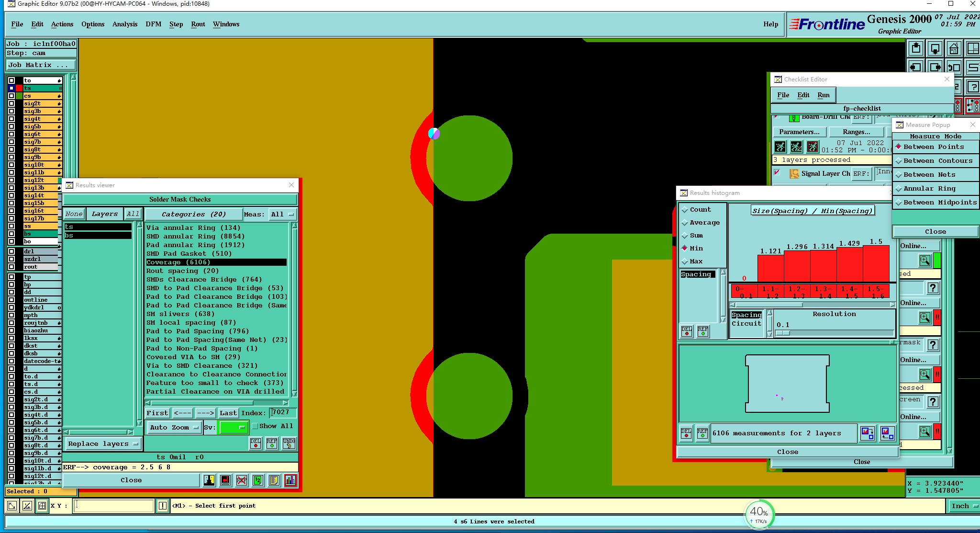Click the magnifier icon in Checklist Editor
This screenshot has width=980, height=533.
[x=924, y=261]
